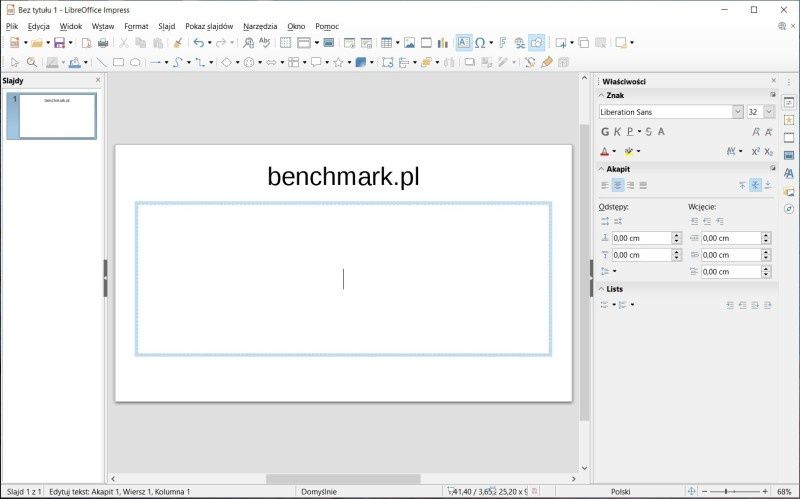
Task: Select the Ellipse shape tool
Action: pyautogui.click(x=135, y=62)
